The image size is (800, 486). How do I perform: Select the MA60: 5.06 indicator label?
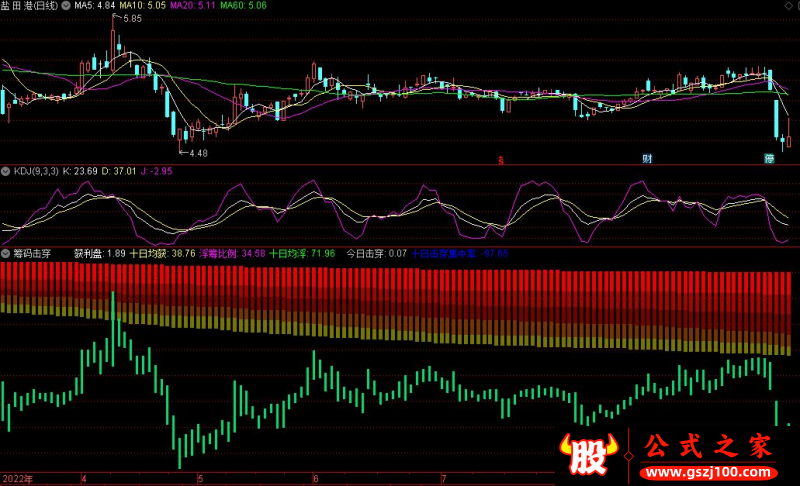245,6
